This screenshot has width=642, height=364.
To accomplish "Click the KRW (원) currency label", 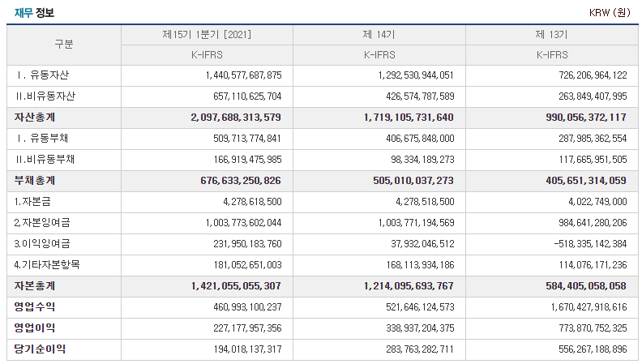I will coord(610,13).
